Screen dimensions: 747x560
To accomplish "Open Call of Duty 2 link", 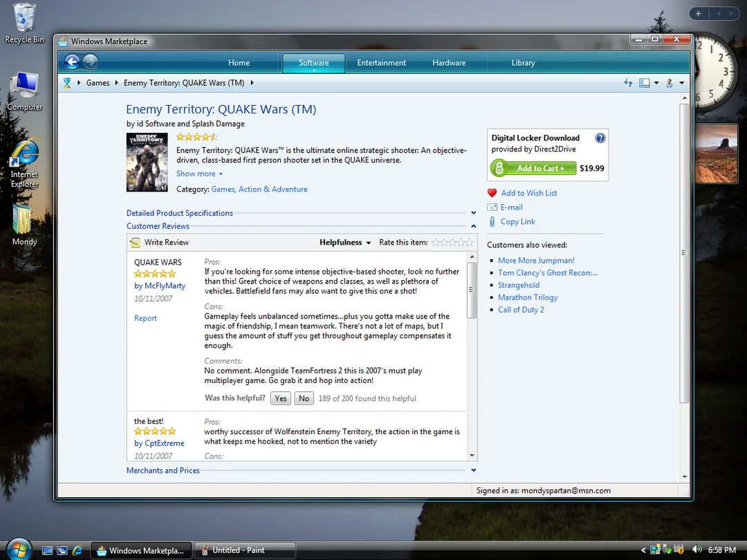I will [x=521, y=310].
